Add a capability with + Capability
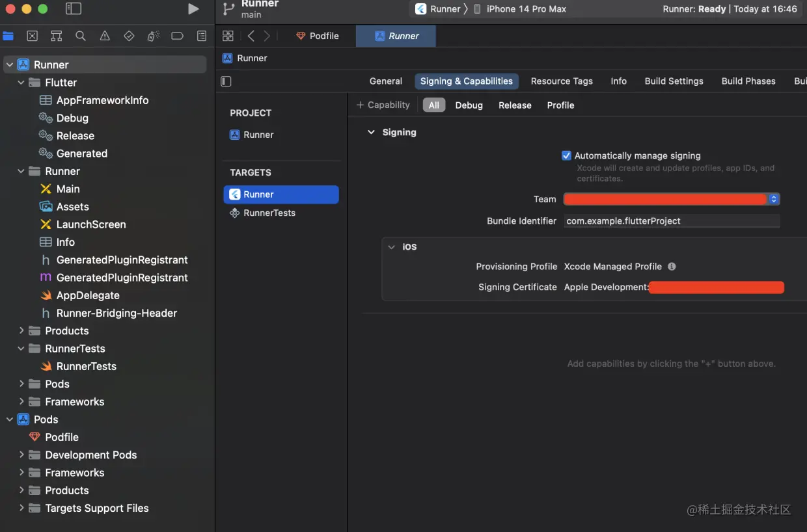This screenshot has height=532, width=807. [x=383, y=105]
